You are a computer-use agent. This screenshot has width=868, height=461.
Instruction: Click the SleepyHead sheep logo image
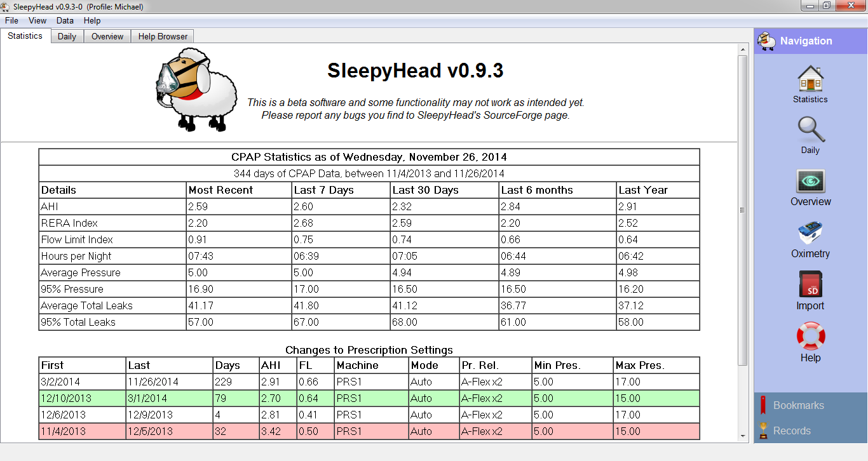(x=196, y=89)
